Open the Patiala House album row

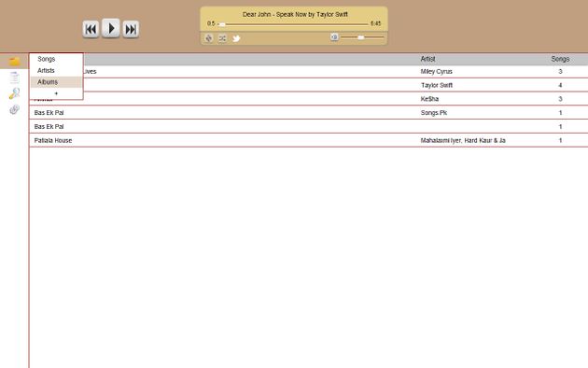(308, 140)
